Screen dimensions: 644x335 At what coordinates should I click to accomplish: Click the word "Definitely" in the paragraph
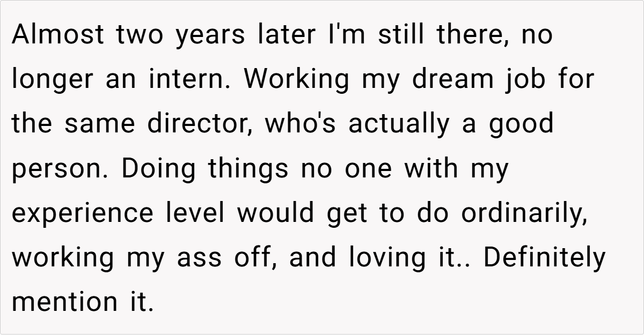544,257
